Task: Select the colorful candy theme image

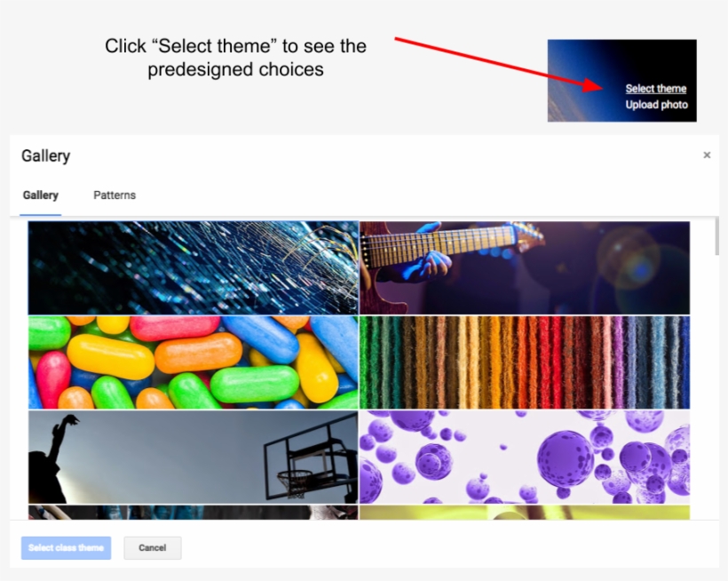Action: 194,362
